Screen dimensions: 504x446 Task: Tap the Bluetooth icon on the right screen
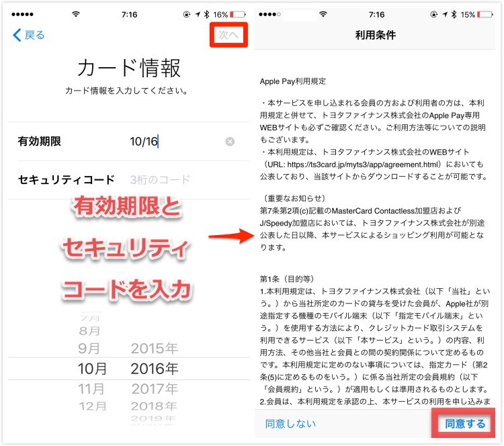[454, 15]
